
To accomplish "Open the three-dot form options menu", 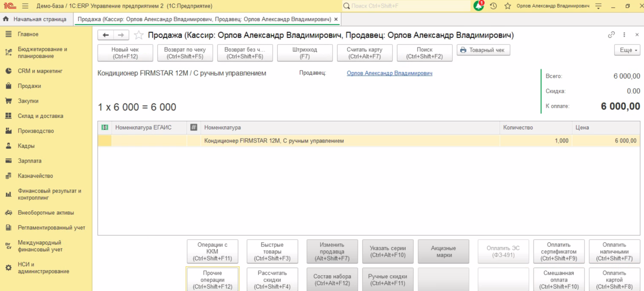I will [624, 35].
